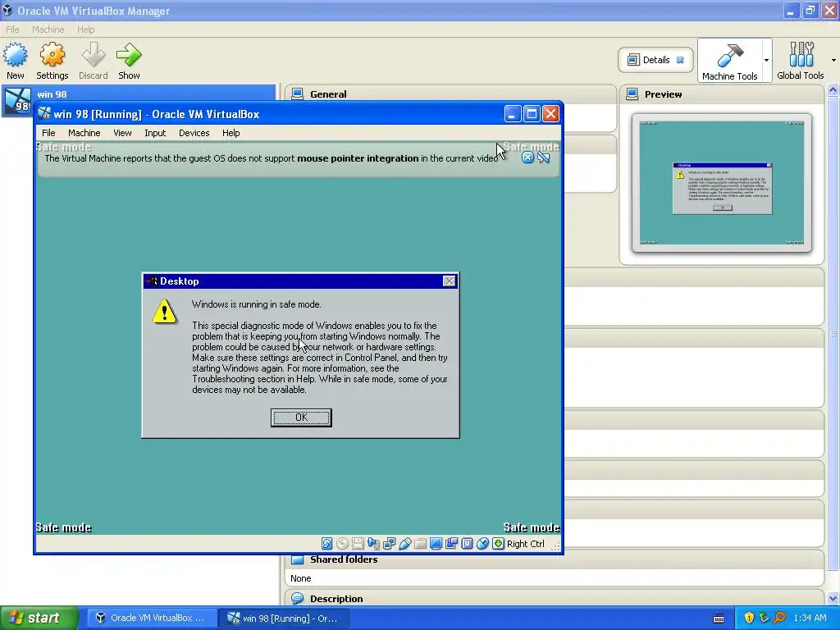This screenshot has width=840, height=630.
Task: Click the magnifier tray icon
Action: point(780,618)
